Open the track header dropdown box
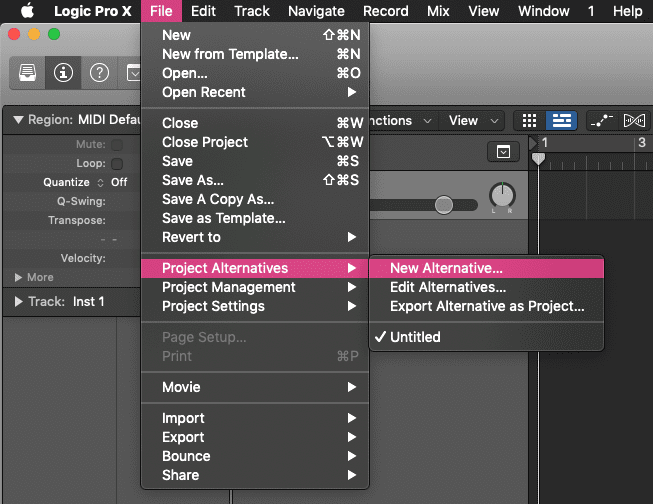The image size is (653, 504). click(x=503, y=152)
